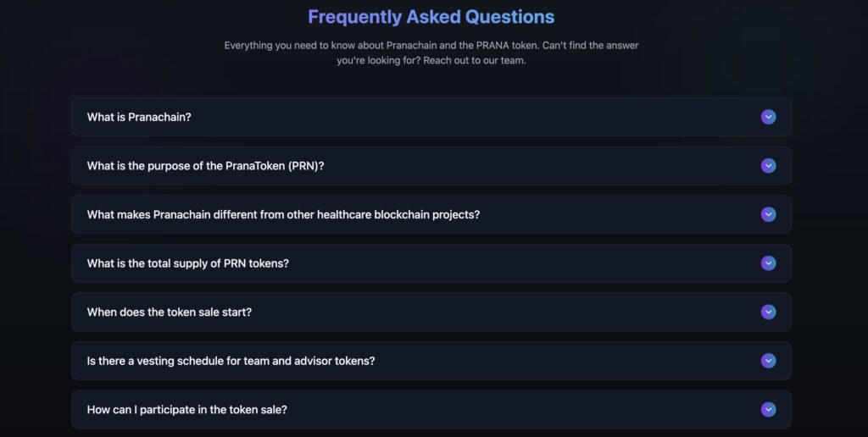Expand 'What makes Pranachain different' question
The width and height of the screenshot is (868, 437).
pyautogui.click(x=283, y=214)
